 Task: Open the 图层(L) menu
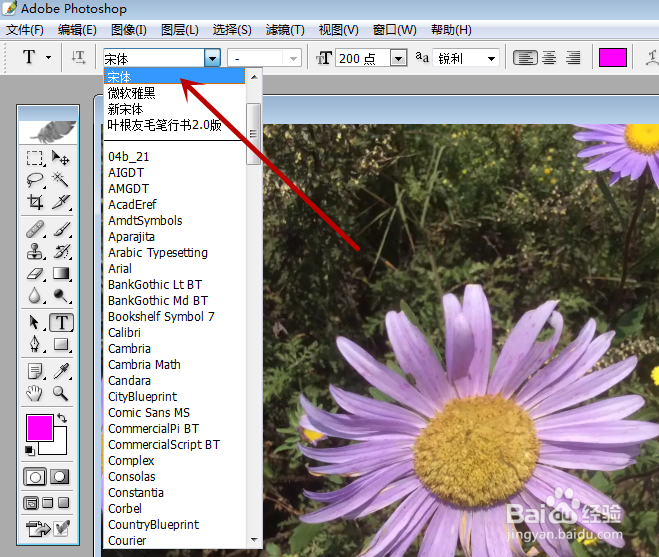pyautogui.click(x=180, y=30)
